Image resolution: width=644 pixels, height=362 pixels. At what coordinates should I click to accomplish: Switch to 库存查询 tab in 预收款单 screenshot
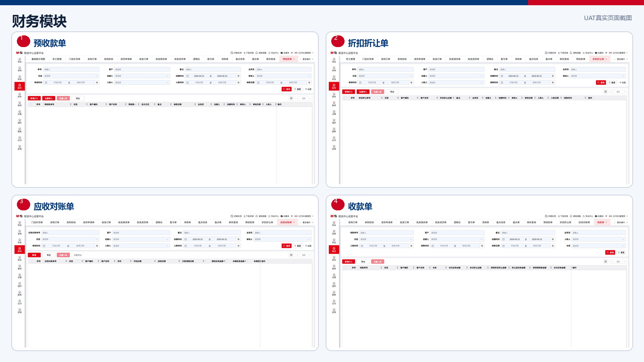point(271,59)
